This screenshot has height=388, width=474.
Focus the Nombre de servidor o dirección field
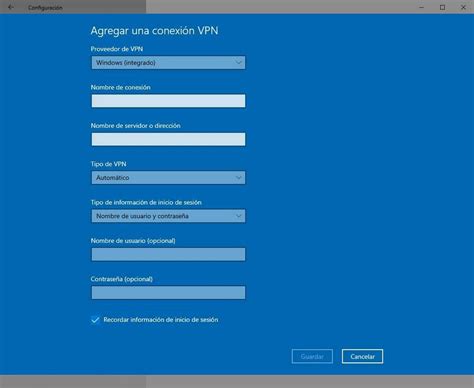coord(168,139)
